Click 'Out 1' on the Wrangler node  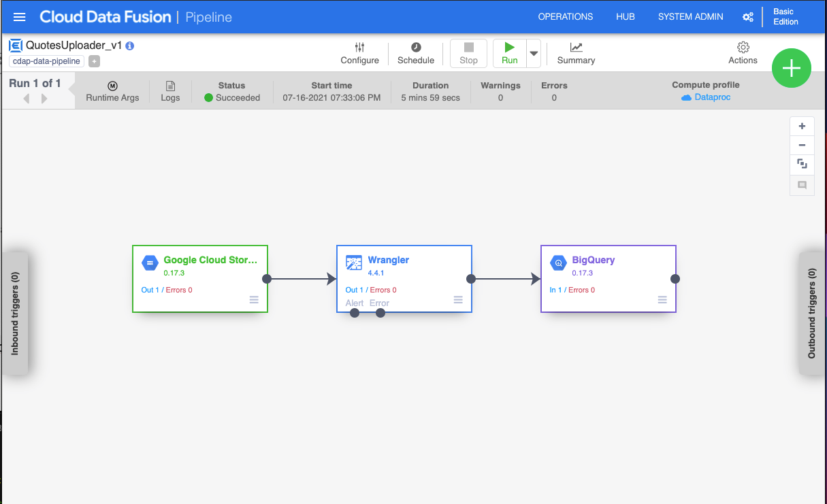click(355, 290)
